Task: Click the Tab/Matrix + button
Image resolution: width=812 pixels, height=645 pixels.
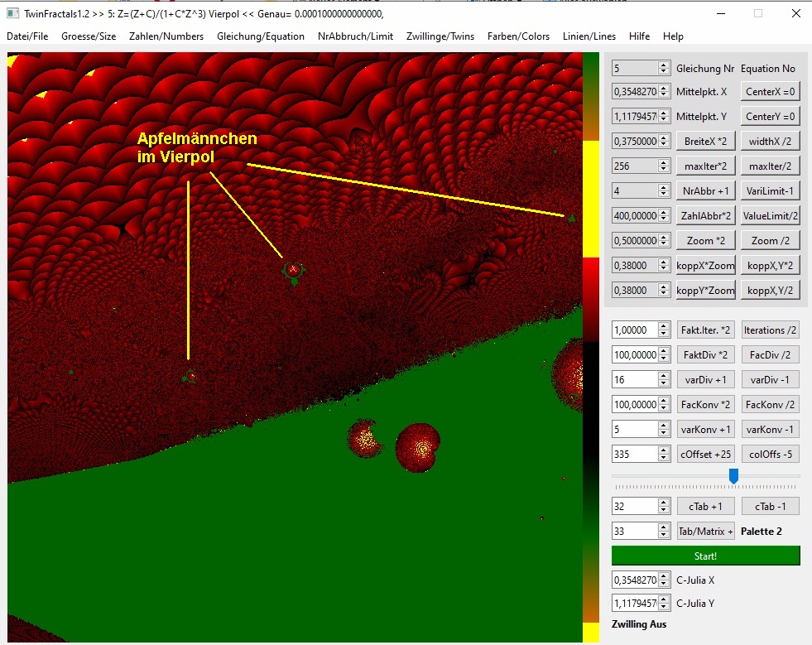Action: 705,532
